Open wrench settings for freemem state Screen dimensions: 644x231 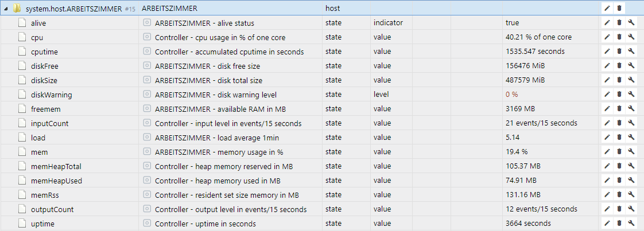point(631,109)
